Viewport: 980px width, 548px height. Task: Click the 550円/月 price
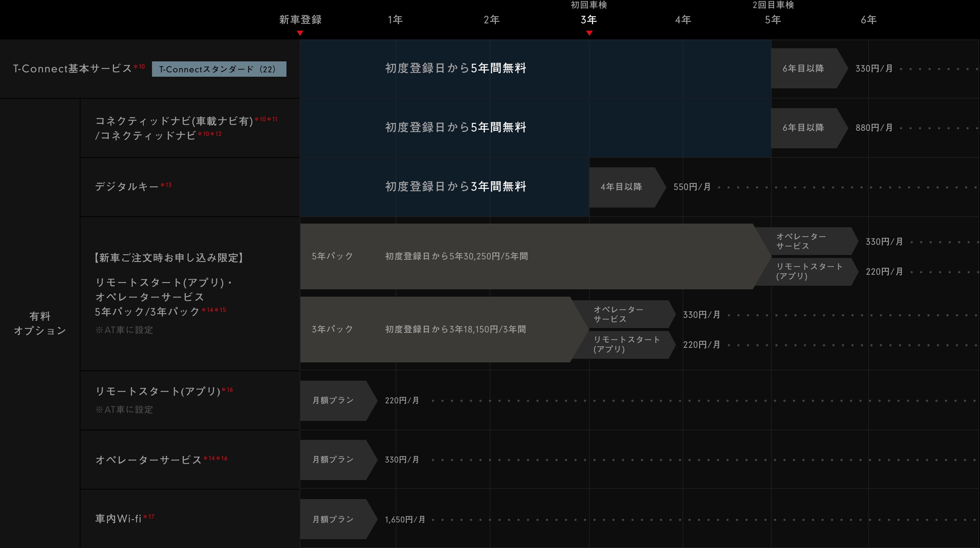click(692, 187)
